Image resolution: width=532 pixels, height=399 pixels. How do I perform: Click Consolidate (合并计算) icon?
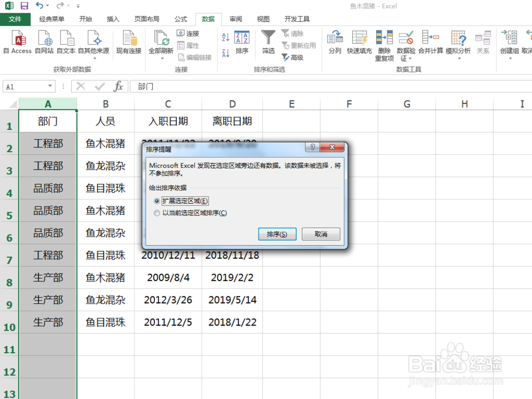430,37
